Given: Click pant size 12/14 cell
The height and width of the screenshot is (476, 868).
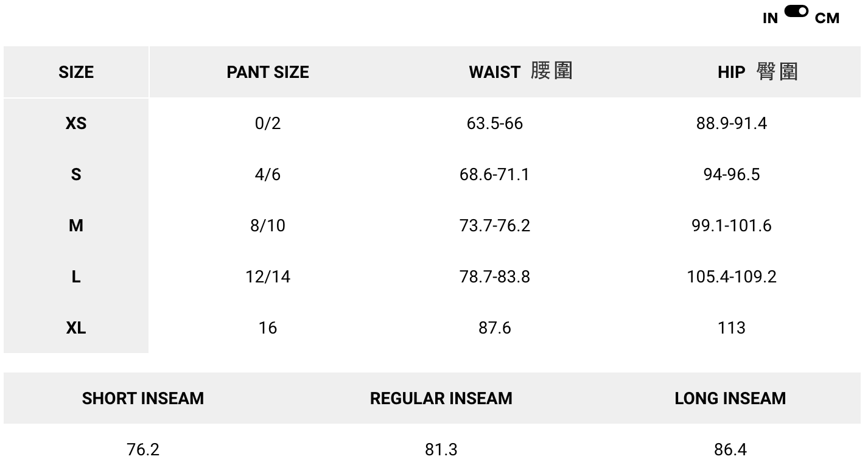Looking at the screenshot, I should tap(268, 277).
